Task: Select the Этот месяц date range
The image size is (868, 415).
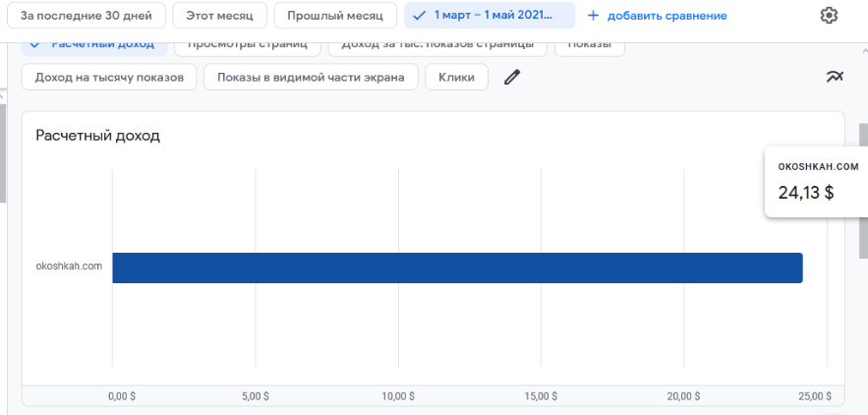Action: coord(220,16)
